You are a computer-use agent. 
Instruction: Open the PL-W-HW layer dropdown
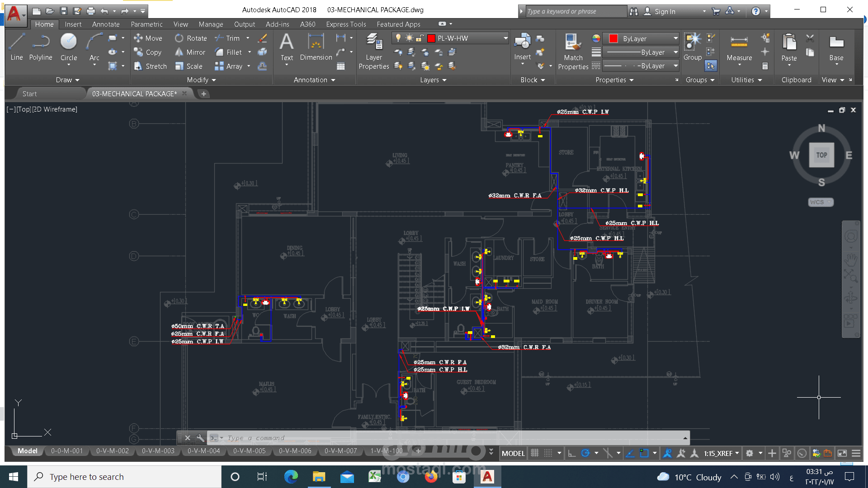coord(505,38)
